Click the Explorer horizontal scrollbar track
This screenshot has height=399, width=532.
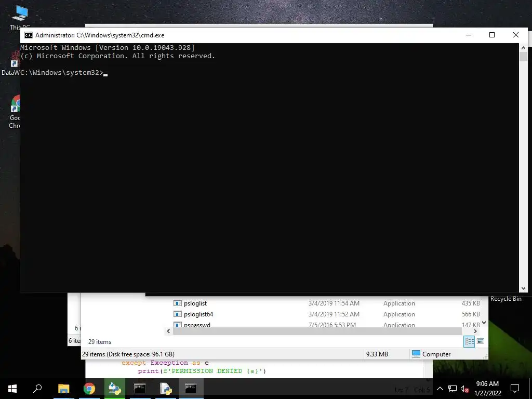[x=317, y=331]
